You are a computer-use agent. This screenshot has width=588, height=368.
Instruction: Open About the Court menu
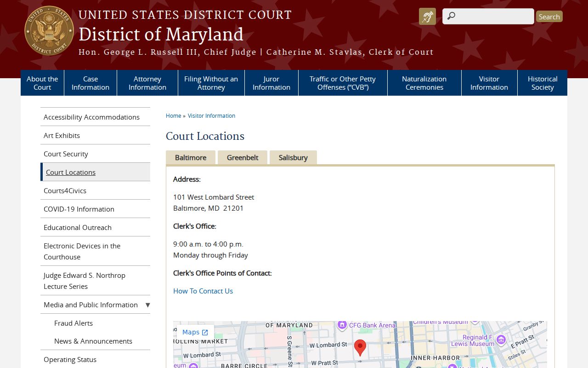point(42,83)
